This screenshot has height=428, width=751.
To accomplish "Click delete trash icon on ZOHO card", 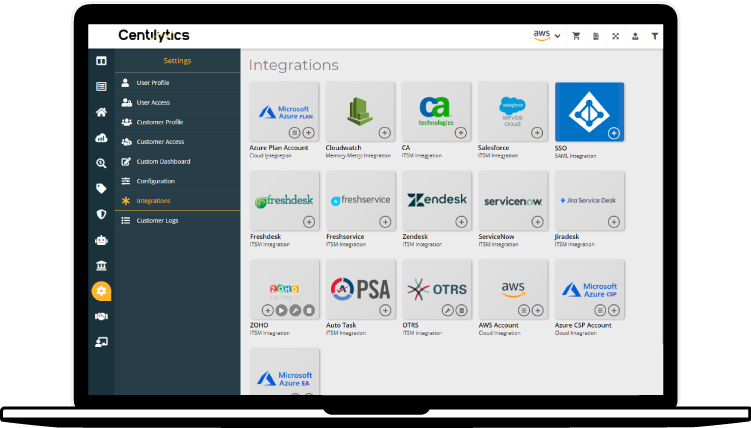I will 309,310.
